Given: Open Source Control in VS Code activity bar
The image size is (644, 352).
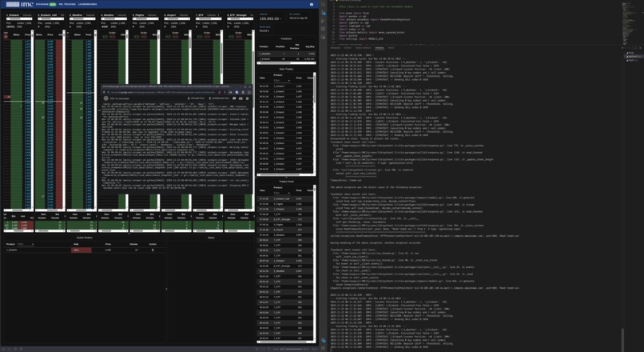Looking at the screenshot, I should point(324,13).
